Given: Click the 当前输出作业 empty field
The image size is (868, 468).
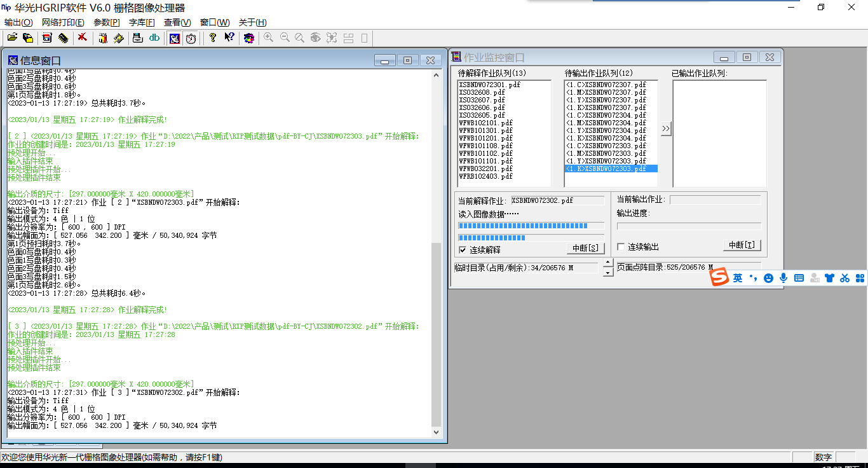Looking at the screenshot, I should (x=715, y=200).
